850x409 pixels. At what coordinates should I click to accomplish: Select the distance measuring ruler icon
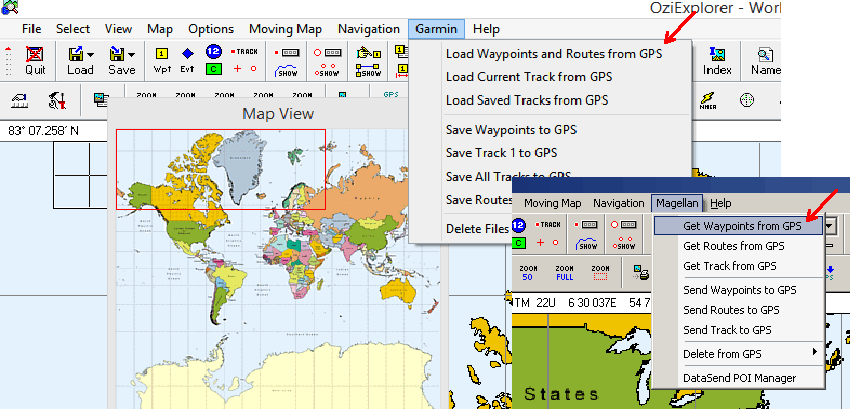pos(20,100)
